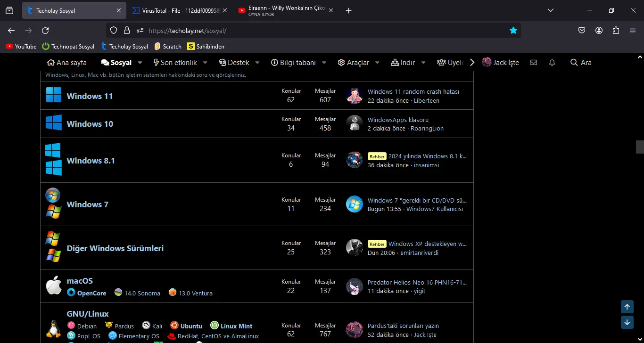
Task: Open the notifications bell
Action: click(x=552, y=63)
